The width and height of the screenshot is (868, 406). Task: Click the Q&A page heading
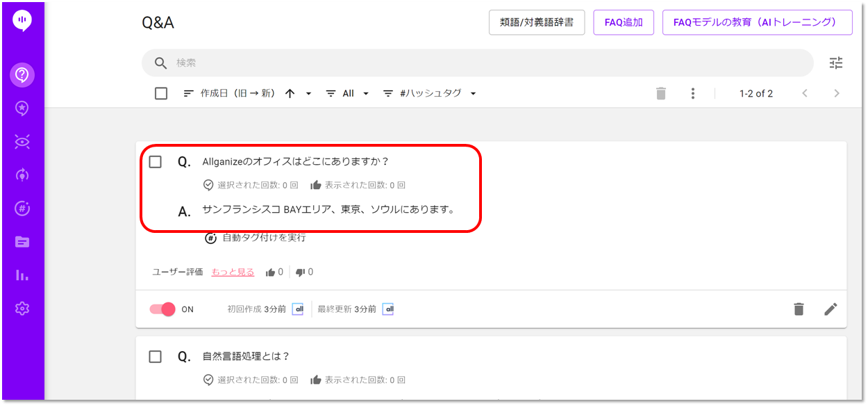(158, 23)
